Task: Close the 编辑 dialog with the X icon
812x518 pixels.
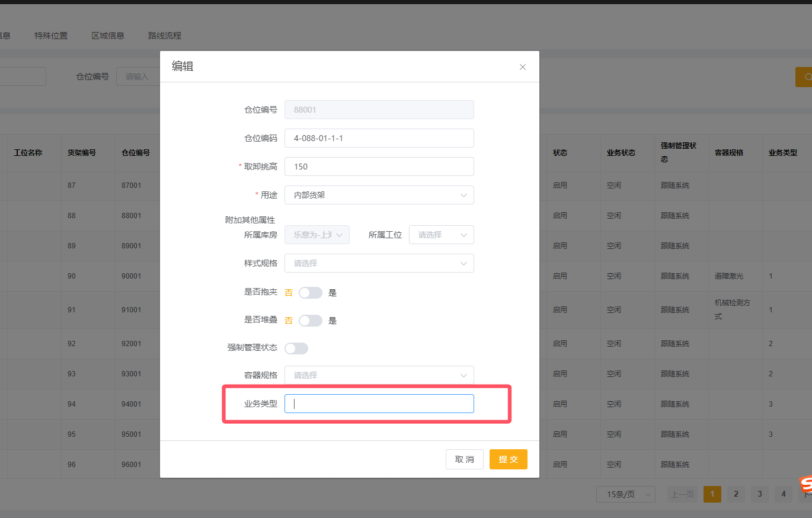Action: click(522, 67)
